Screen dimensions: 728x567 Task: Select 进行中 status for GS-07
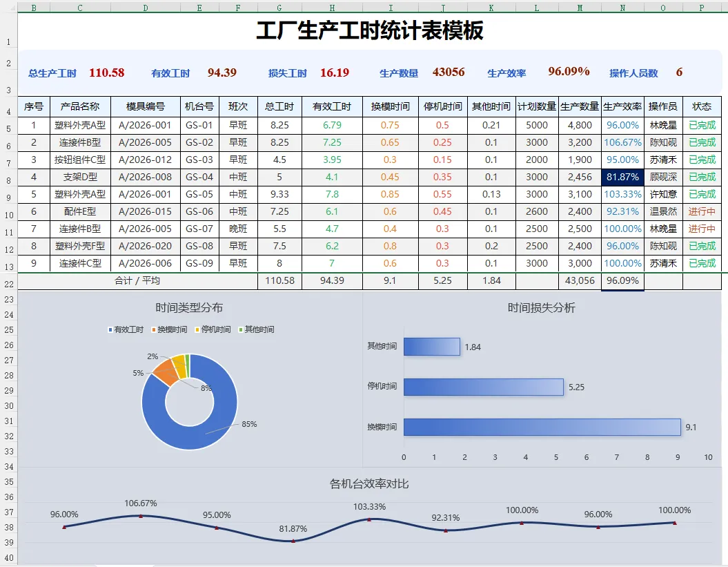point(702,229)
